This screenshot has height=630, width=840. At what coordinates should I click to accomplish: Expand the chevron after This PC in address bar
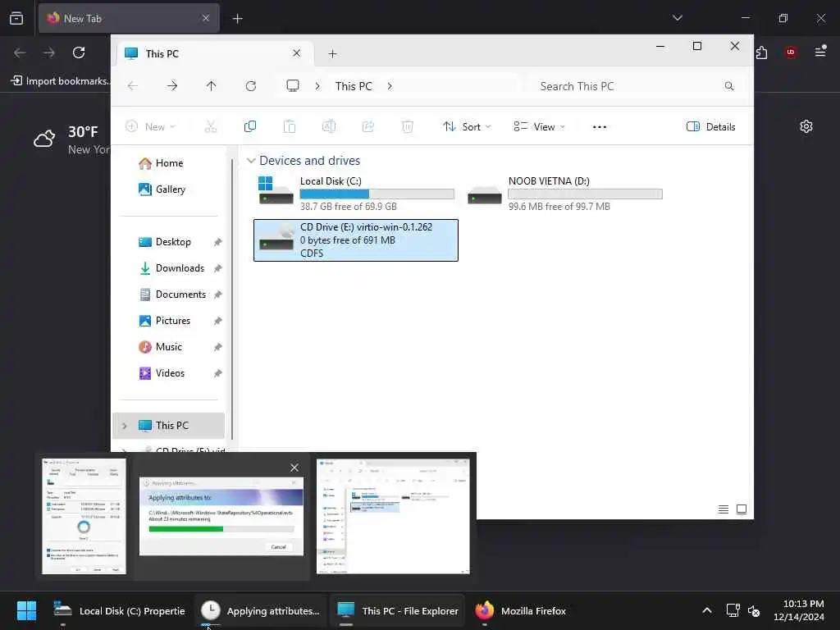[x=390, y=86]
